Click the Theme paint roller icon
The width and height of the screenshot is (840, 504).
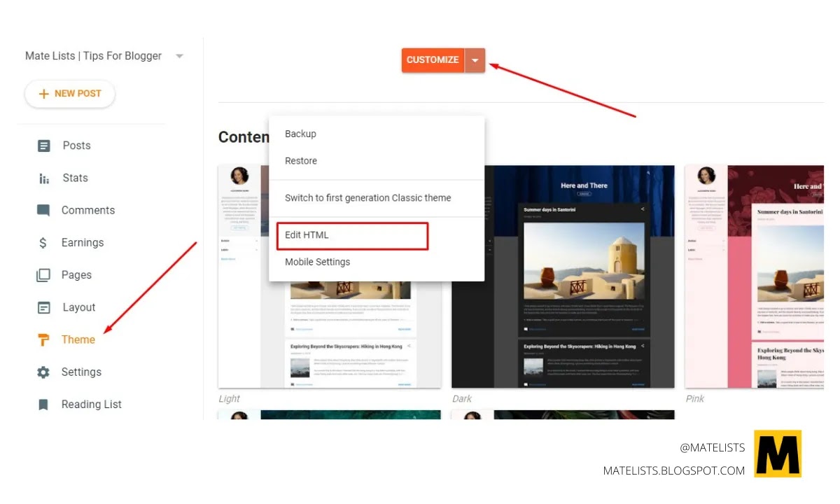tap(43, 340)
